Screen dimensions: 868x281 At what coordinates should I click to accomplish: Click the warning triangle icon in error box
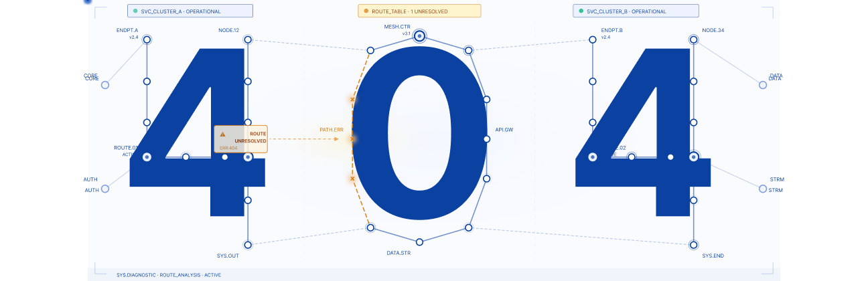223,134
